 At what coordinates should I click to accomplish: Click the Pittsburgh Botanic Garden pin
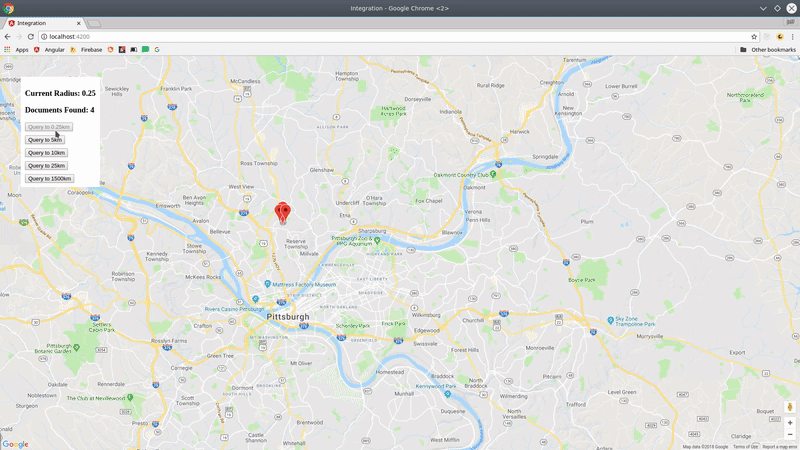(x=77, y=347)
